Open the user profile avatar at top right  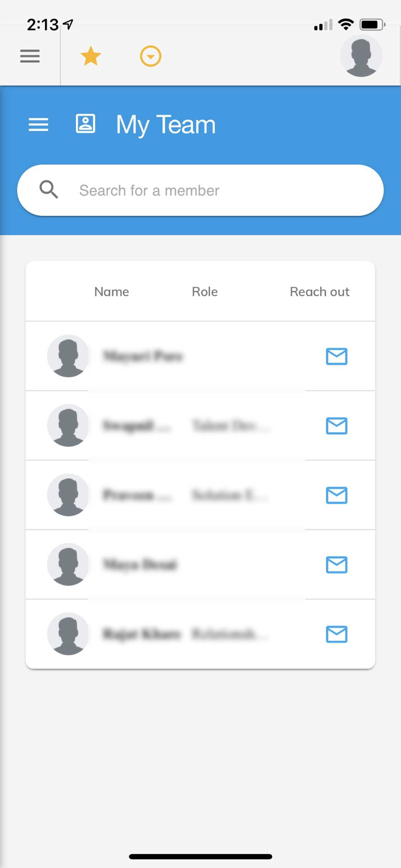click(361, 56)
